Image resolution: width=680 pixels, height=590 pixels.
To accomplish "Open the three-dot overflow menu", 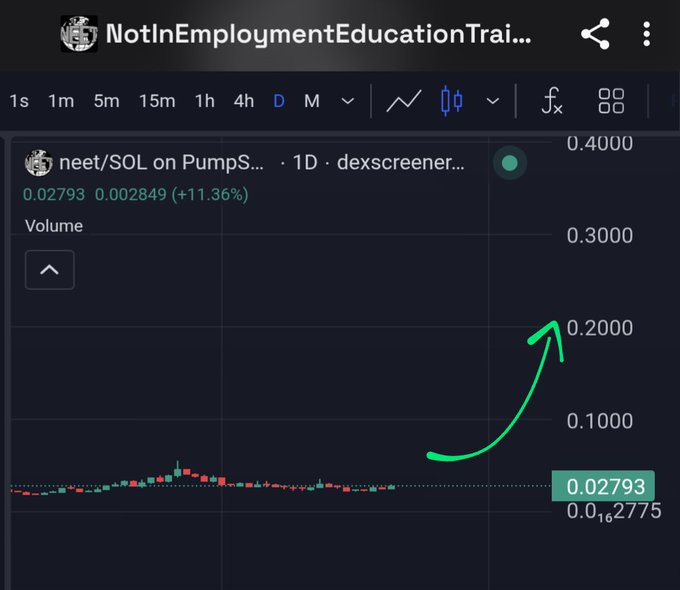I will click(646, 33).
